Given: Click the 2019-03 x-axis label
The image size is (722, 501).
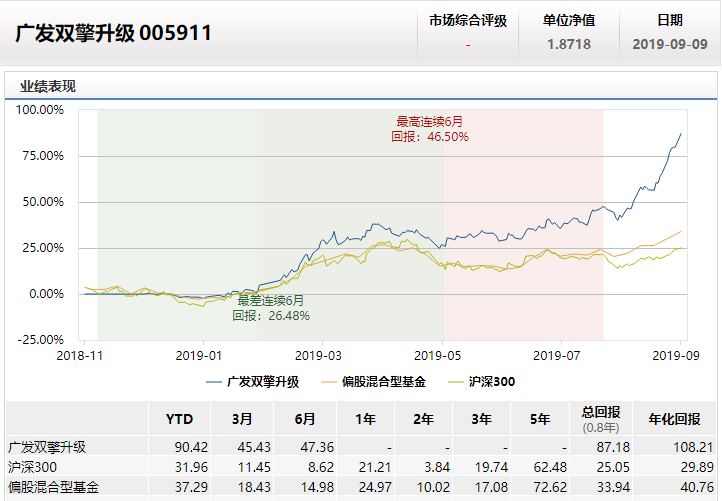Looking at the screenshot, I should point(318,355).
